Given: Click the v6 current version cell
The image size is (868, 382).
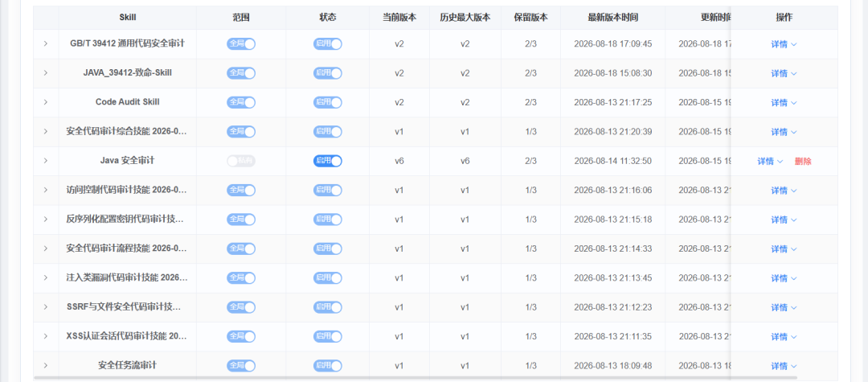Looking at the screenshot, I should tap(399, 161).
